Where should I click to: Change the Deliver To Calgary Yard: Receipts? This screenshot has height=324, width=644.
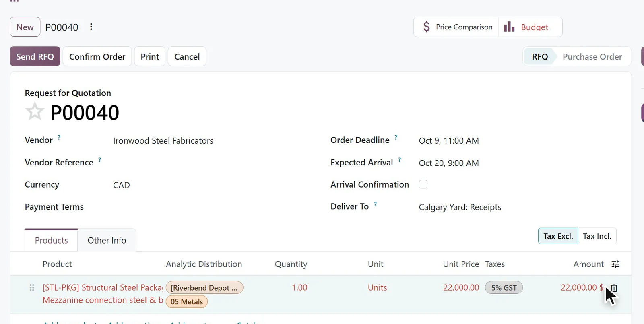click(460, 207)
